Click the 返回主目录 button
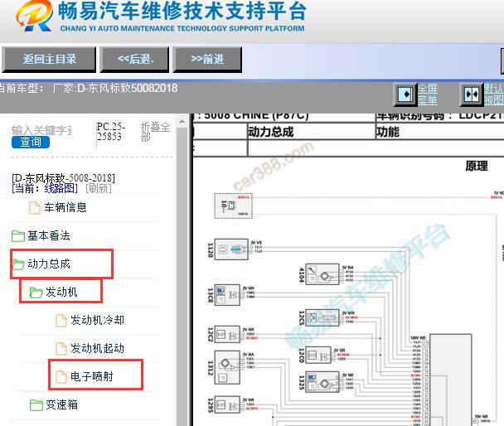This screenshot has height=426, width=504. [x=49, y=60]
